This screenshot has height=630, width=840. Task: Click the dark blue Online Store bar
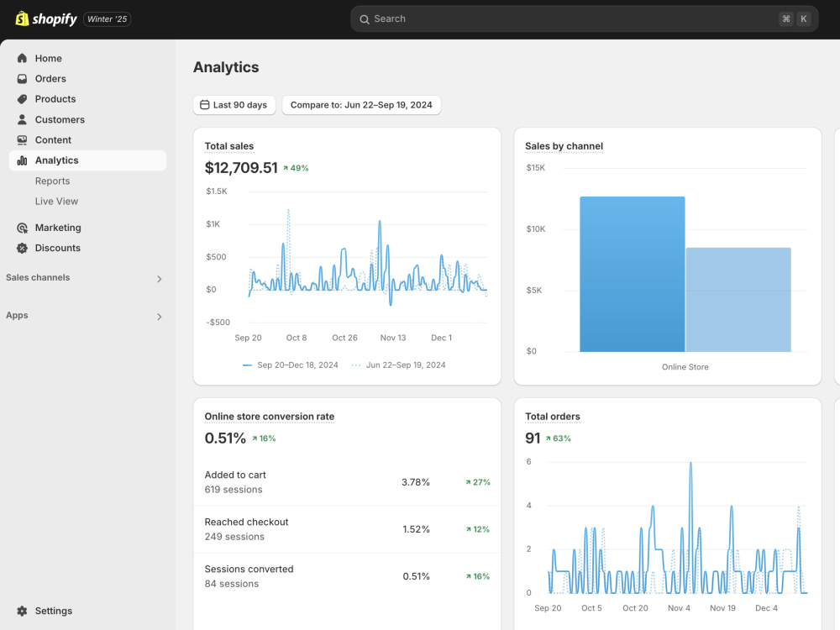click(x=633, y=275)
